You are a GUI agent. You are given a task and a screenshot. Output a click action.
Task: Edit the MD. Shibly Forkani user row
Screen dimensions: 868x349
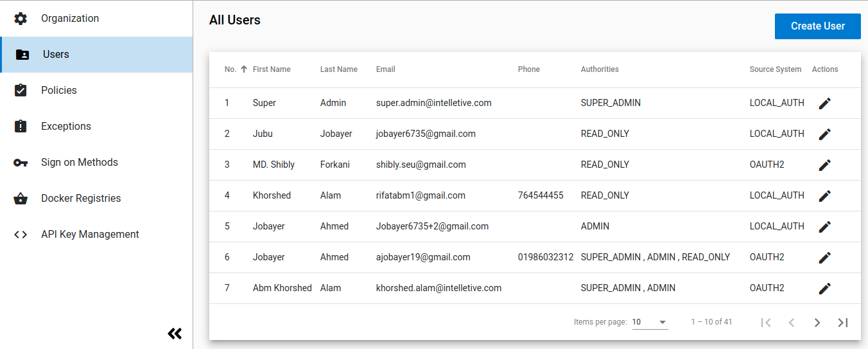(825, 165)
